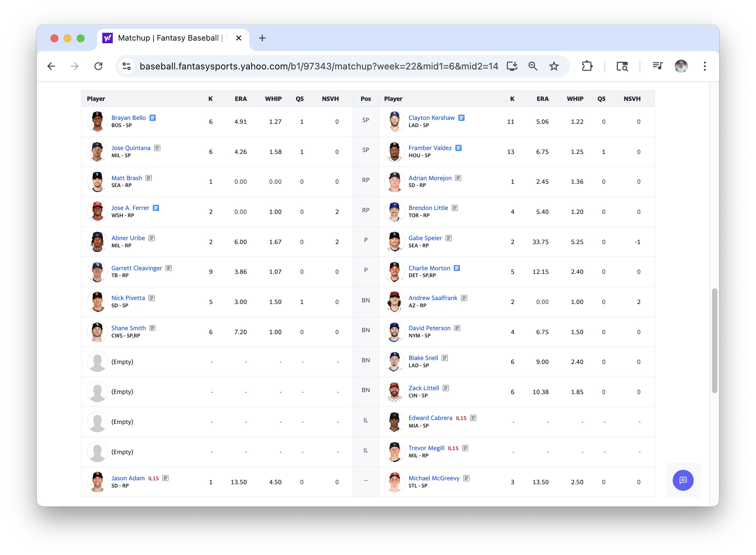
Task: Open Adrian Morejon player notes icon
Action: tap(458, 178)
